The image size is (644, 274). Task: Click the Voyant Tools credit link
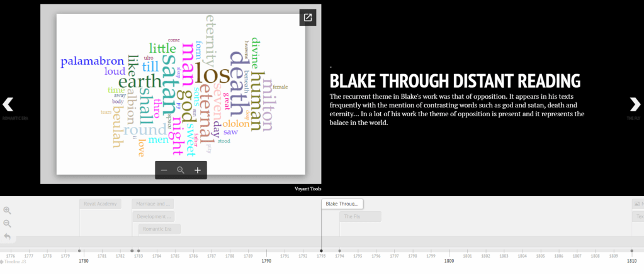coord(308,188)
